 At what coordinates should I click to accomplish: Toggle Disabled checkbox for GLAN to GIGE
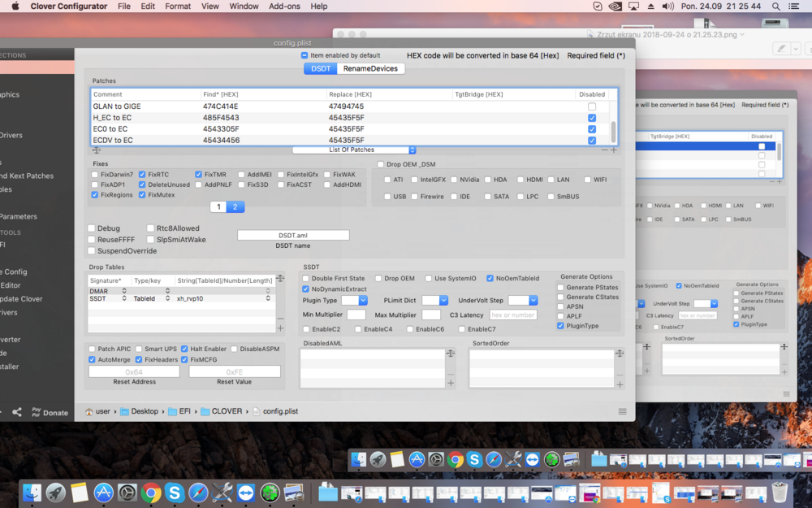point(591,106)
